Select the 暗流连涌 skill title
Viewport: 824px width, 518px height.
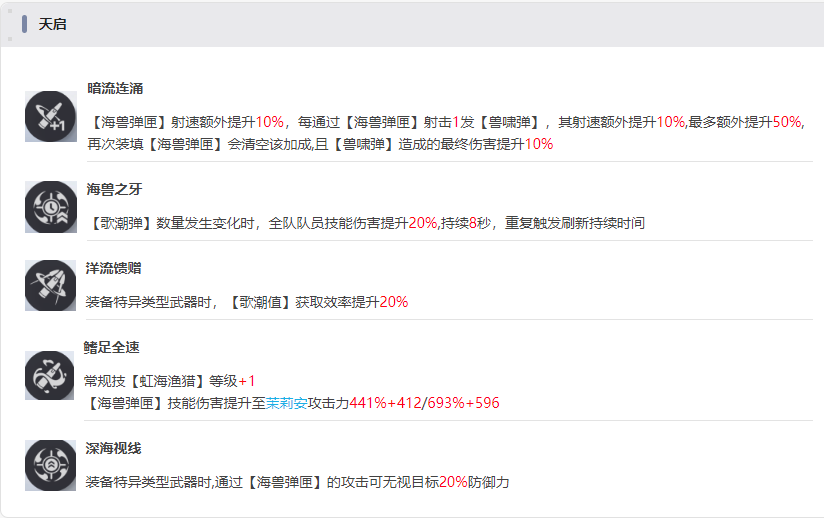(x=115, y=88)
